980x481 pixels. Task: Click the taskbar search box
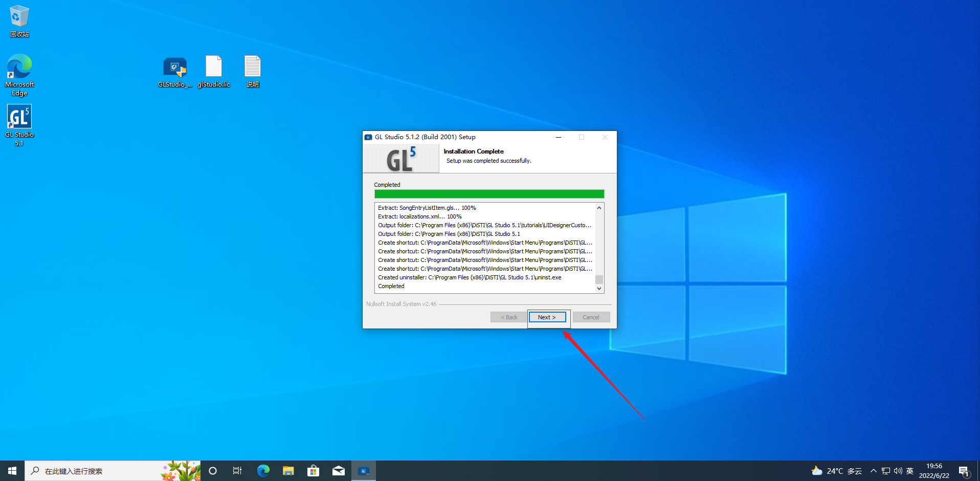113,471
